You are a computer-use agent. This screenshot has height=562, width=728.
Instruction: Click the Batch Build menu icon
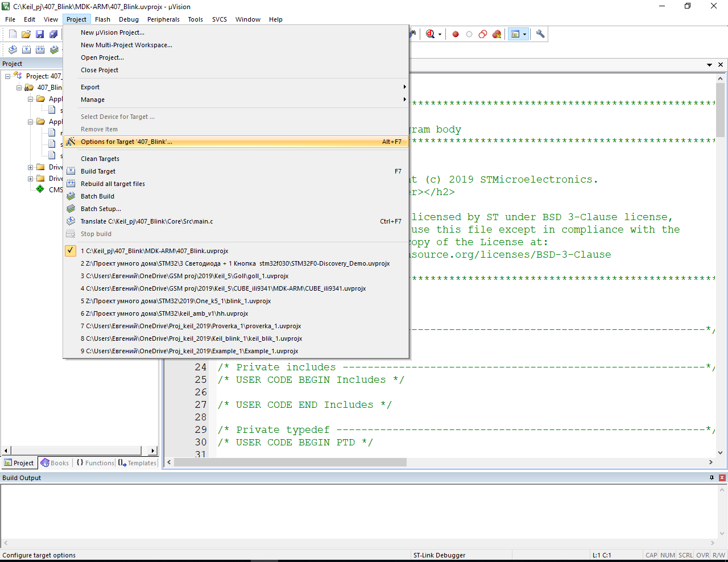click(x=71, y=196)
